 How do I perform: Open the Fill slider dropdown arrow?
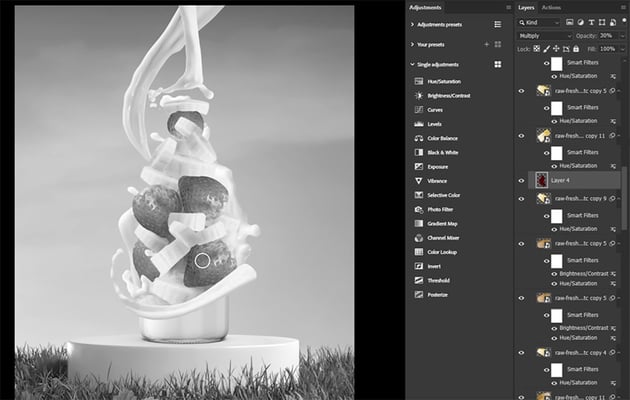[622, 49]
